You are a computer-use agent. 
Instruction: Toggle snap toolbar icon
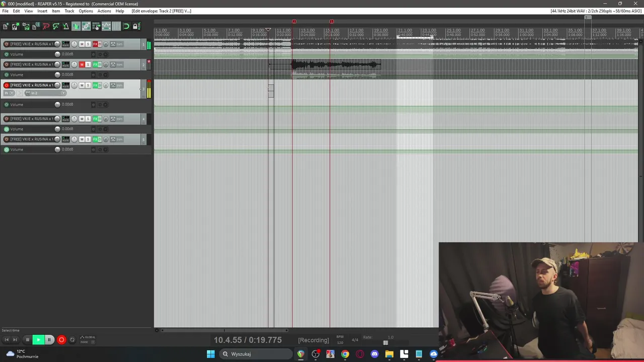point(126,26)
